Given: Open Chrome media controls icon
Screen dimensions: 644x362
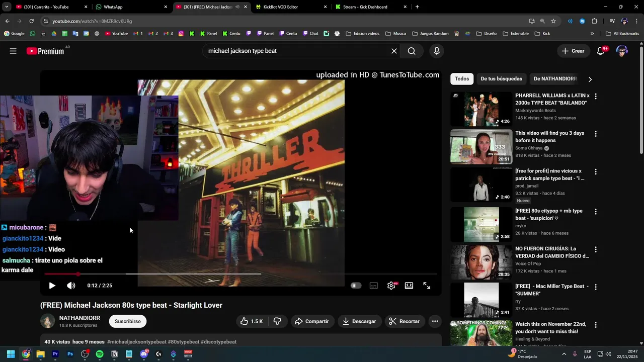Looking at the screenshot, I should coord(612,21).
